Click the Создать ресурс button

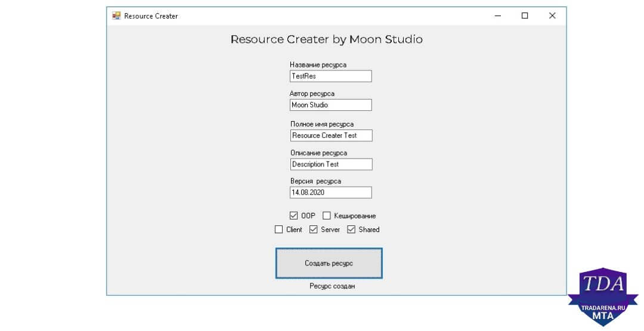[x=329, y=263]
